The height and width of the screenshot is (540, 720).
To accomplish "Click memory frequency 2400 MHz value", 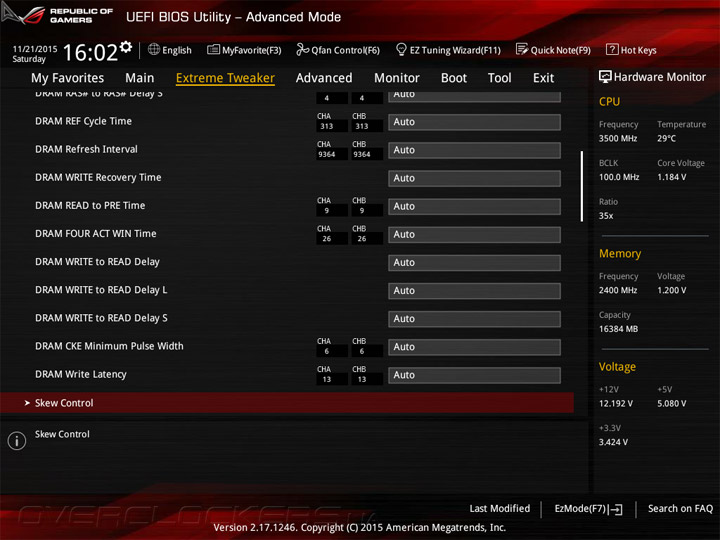I will (618, 290).
